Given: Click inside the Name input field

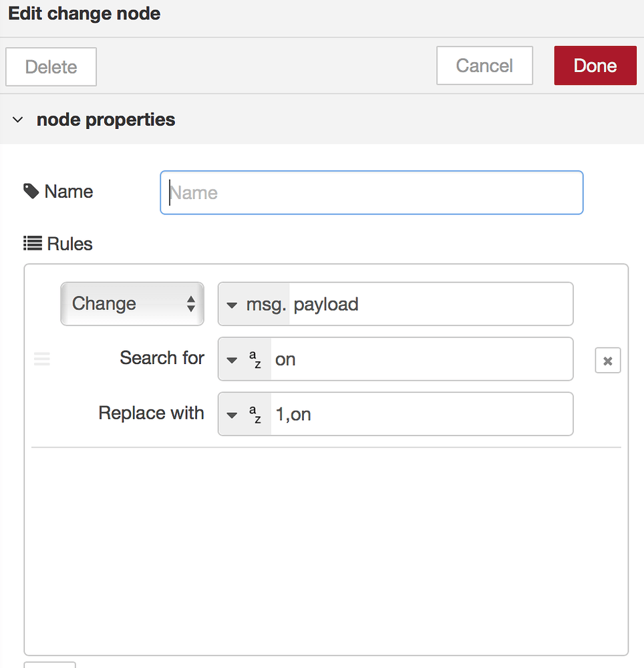Looking at the screenshot, I should tap(371, 192).
